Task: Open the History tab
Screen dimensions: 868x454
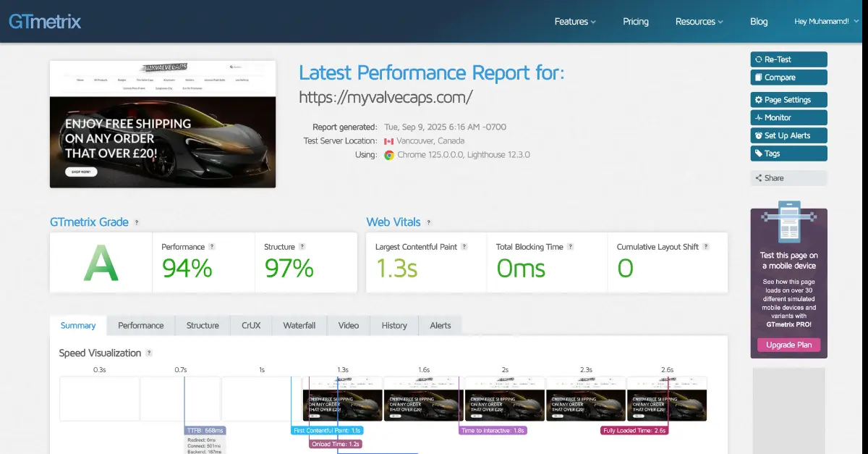Action: coord(394,326)
